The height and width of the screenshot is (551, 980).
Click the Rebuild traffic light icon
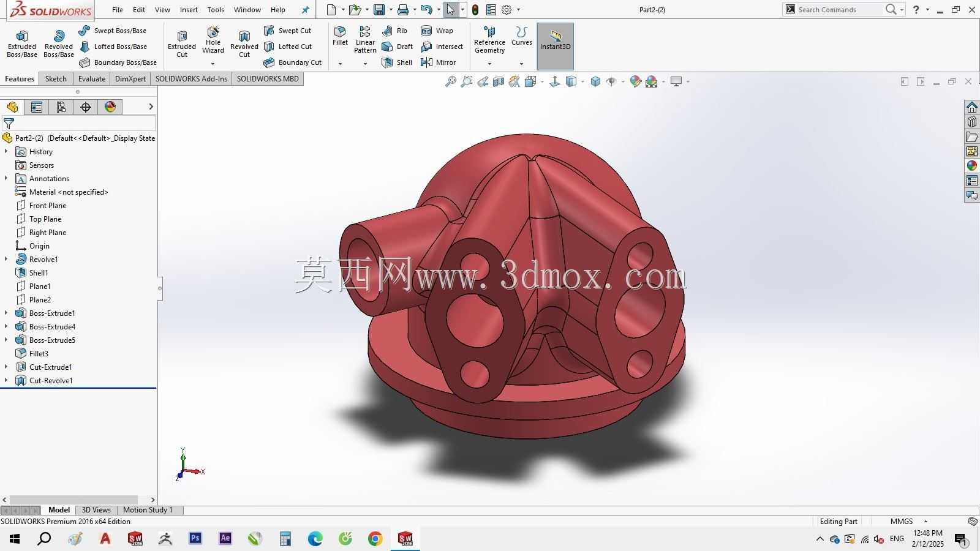(475, 9)
